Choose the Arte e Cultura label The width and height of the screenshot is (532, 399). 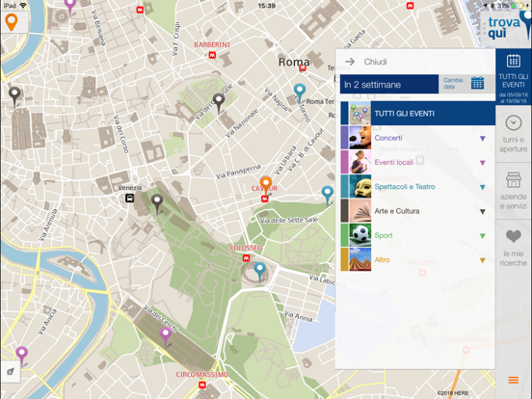[x=397, y=211]
